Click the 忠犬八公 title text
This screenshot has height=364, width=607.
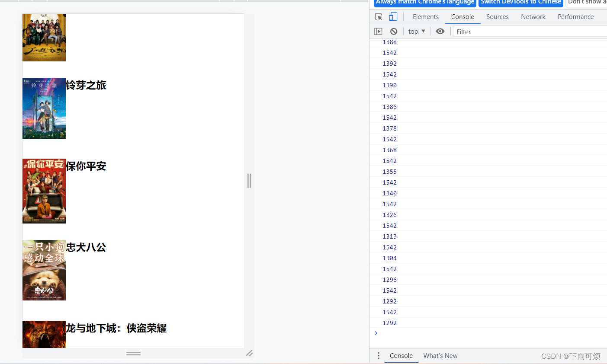pyautogui.click(x=86, y=247)
